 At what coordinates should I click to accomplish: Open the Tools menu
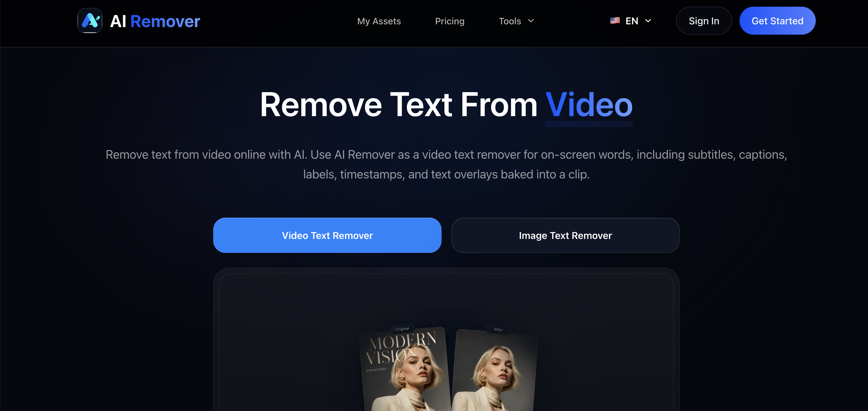tap(516, 21)
